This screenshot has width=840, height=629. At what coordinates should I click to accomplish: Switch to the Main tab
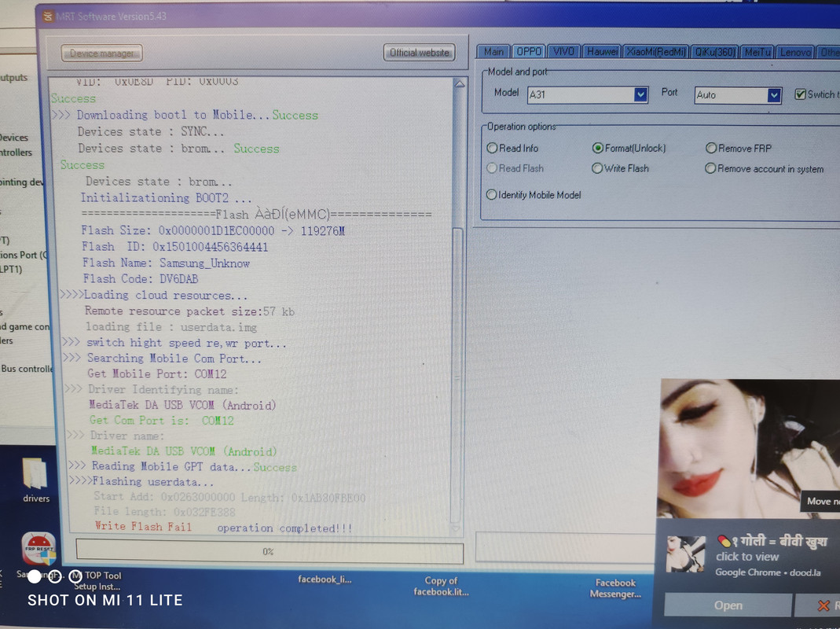click(493, 51)
